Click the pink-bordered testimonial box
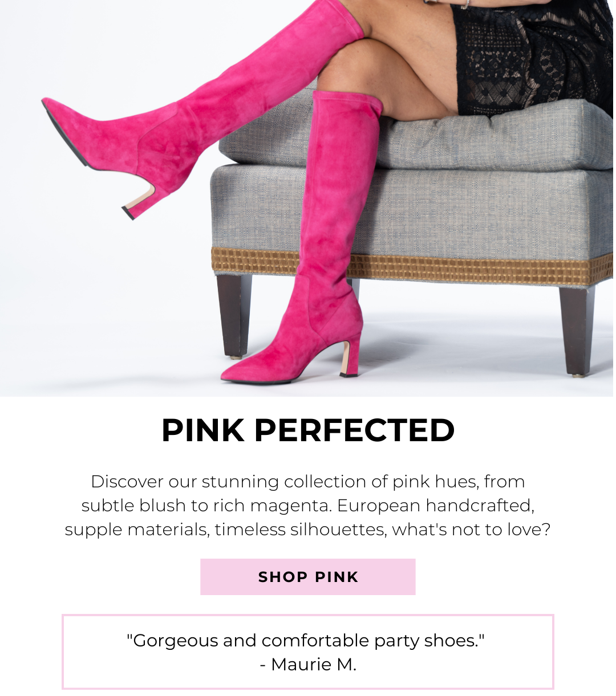The height and width of the screenshot is (696, 616). pos(308,652)
